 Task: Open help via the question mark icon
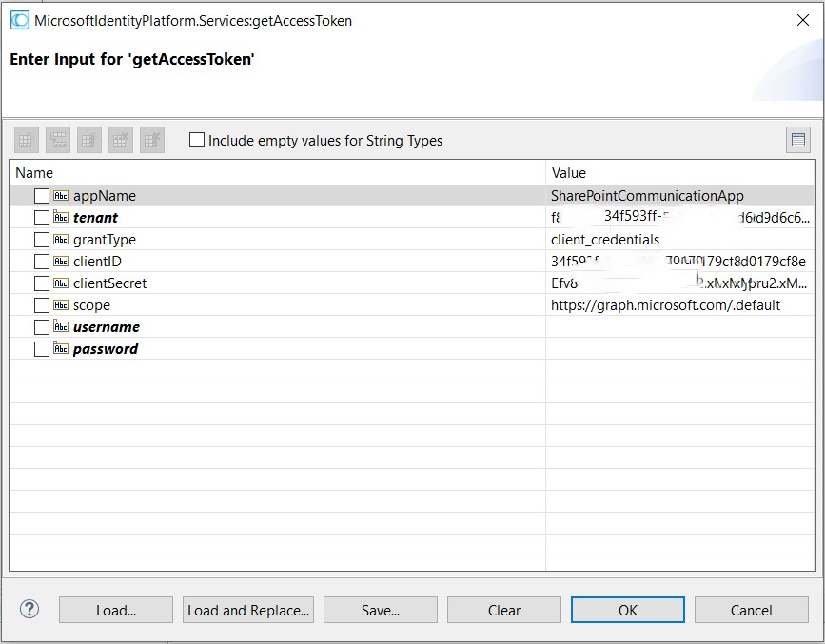pos(29,609)
